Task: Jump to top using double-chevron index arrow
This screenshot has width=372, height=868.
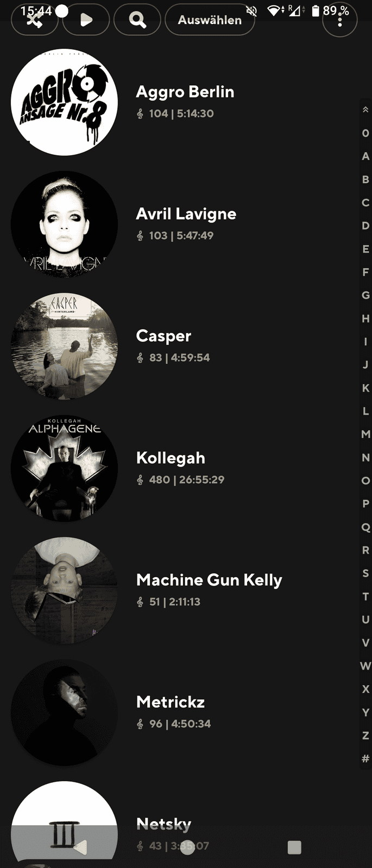Action: pyautogui.click(x=365, y=110)
